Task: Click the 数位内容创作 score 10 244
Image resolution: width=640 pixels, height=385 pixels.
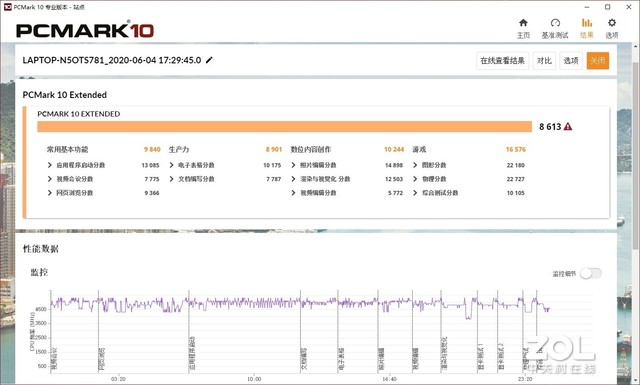Action: (394, 149)
